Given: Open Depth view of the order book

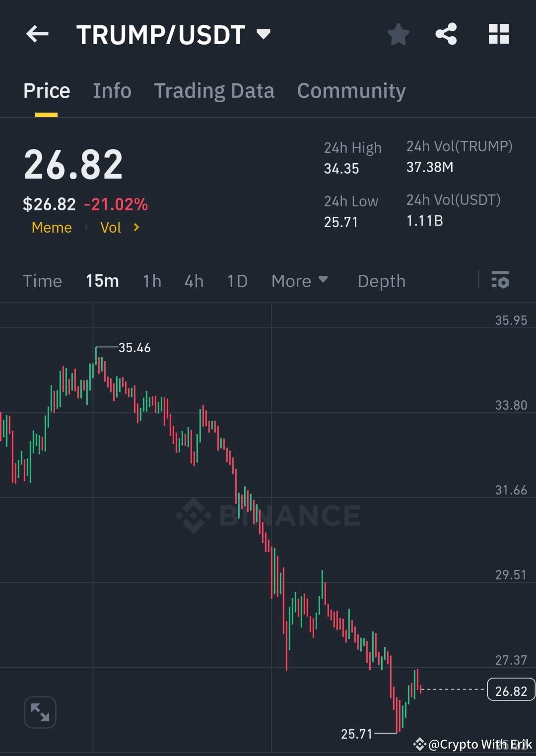Looking at the screenshot, I should [381, 281].
